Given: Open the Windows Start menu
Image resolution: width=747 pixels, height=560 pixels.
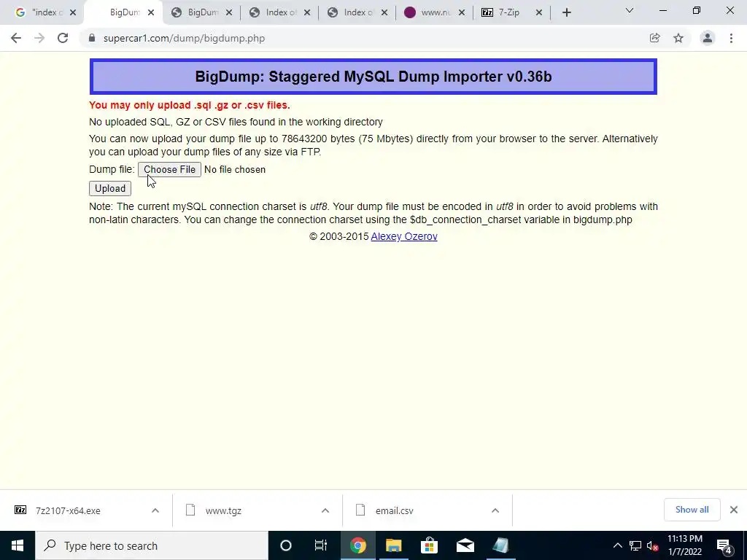Looking at the screenshot, I should pos(18,545).
